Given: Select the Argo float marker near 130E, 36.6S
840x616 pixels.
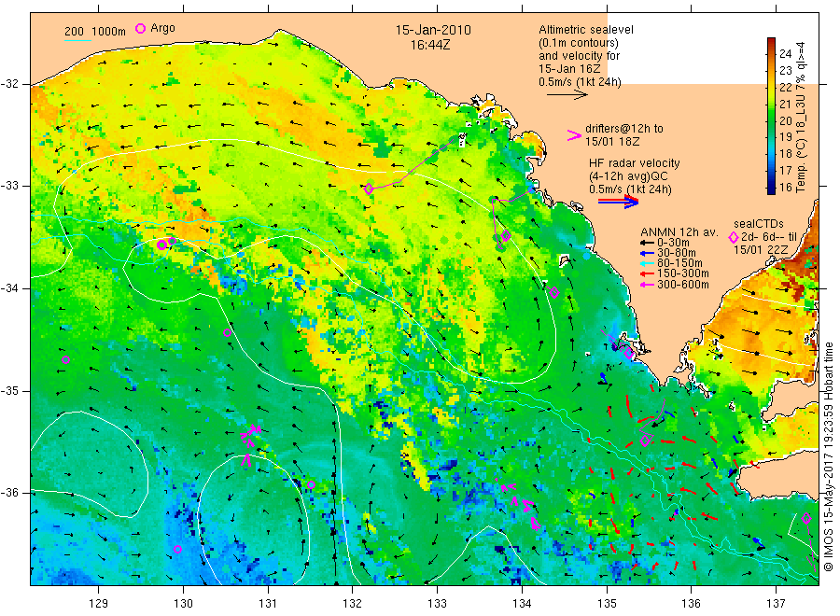Looking at the screenshot, I should (x=178, y=549).
